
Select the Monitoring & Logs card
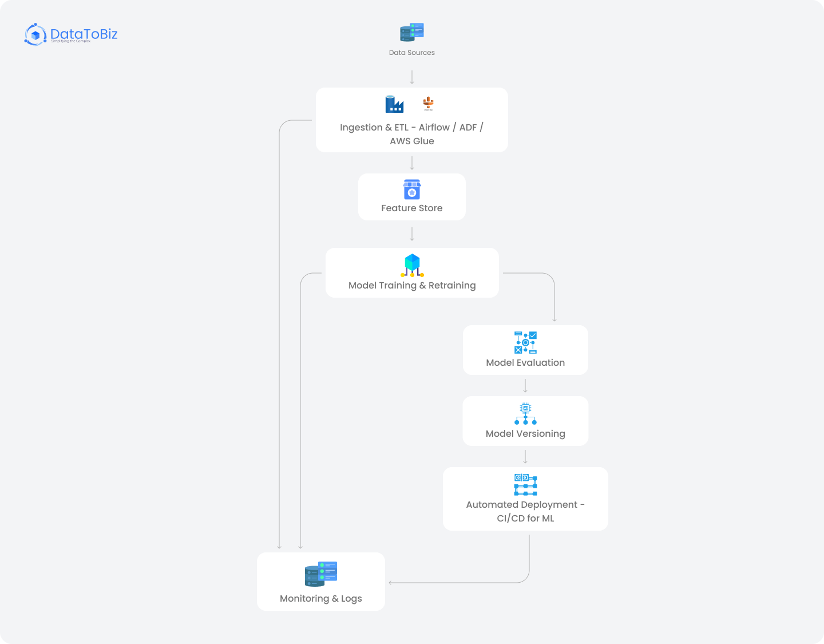point(320,581)
